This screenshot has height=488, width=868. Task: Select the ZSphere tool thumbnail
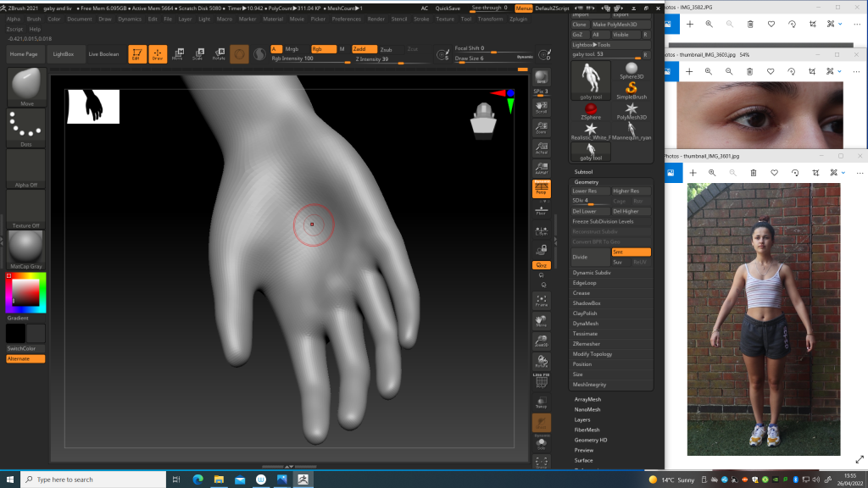[591, 110]
